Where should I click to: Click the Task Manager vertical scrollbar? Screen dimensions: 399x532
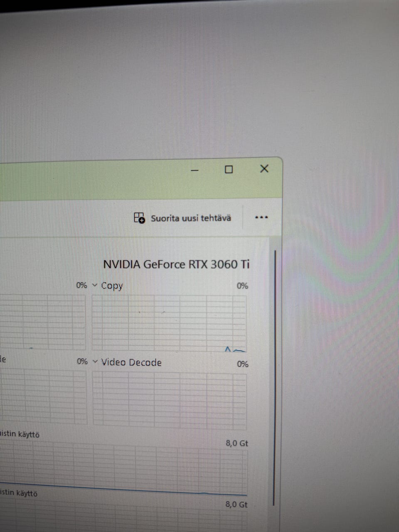274,378
